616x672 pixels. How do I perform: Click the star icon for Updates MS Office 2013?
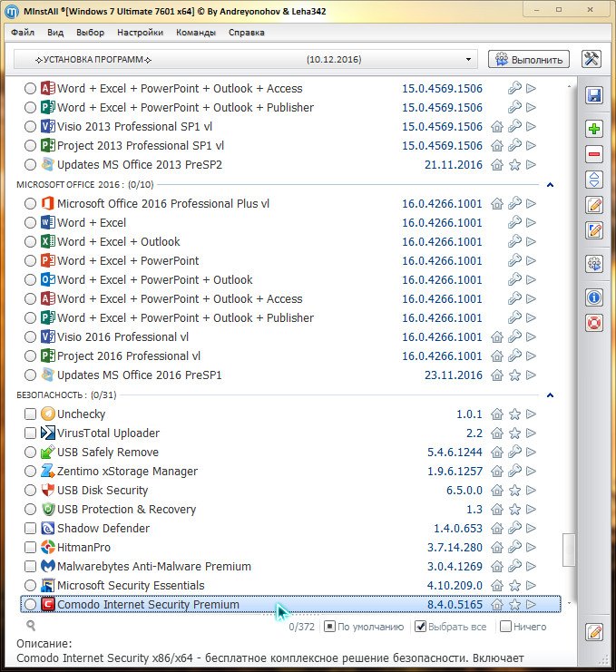pyautogui.click(x=514, y=164)
